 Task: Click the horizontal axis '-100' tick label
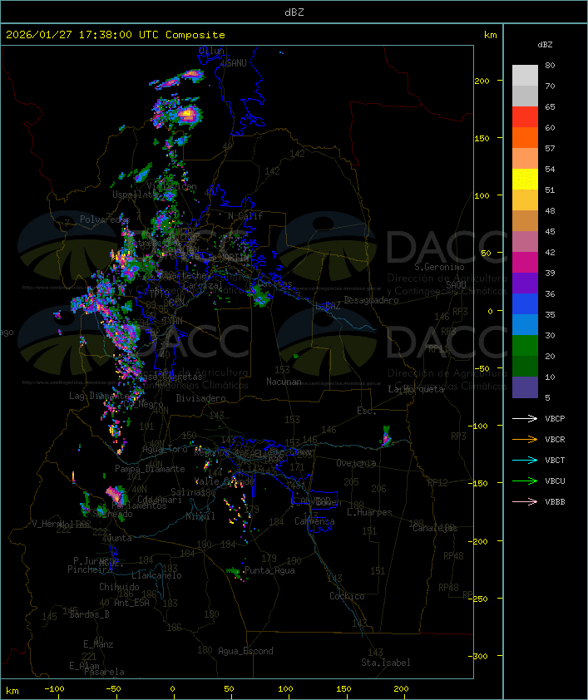(x=54, y=689)
